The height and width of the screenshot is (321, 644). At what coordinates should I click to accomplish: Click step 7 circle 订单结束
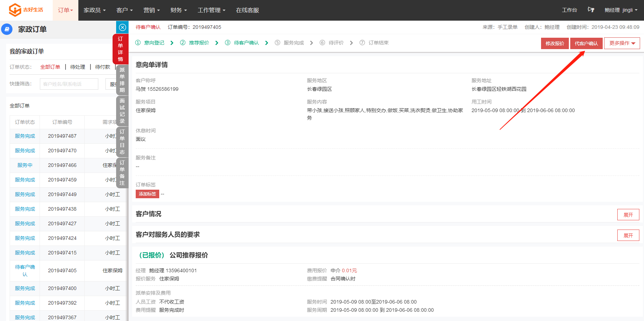pos(362,43)
